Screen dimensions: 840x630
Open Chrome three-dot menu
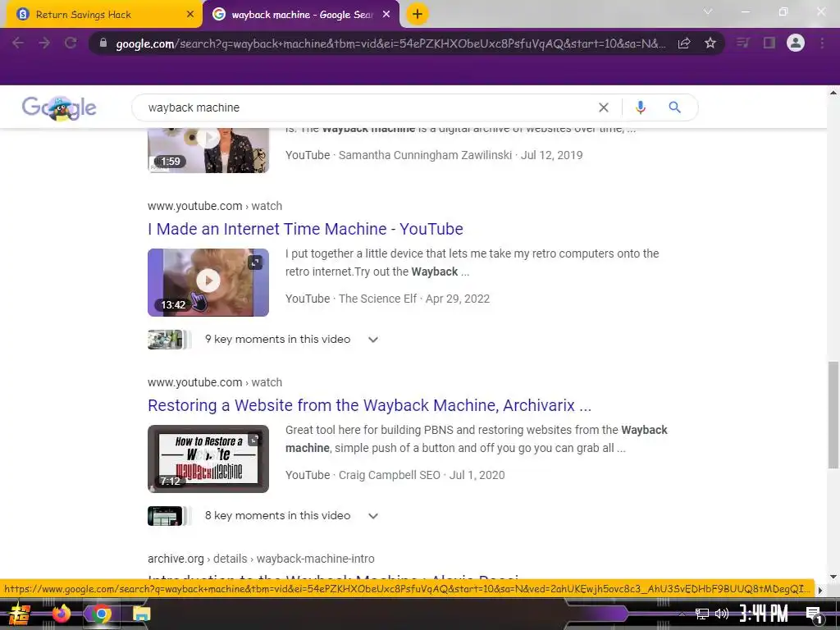822,43
